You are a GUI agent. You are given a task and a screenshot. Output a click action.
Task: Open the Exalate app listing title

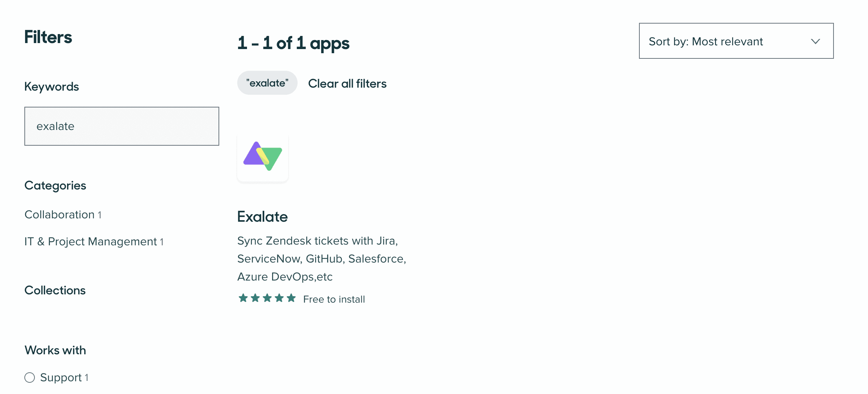coord(262,216)
